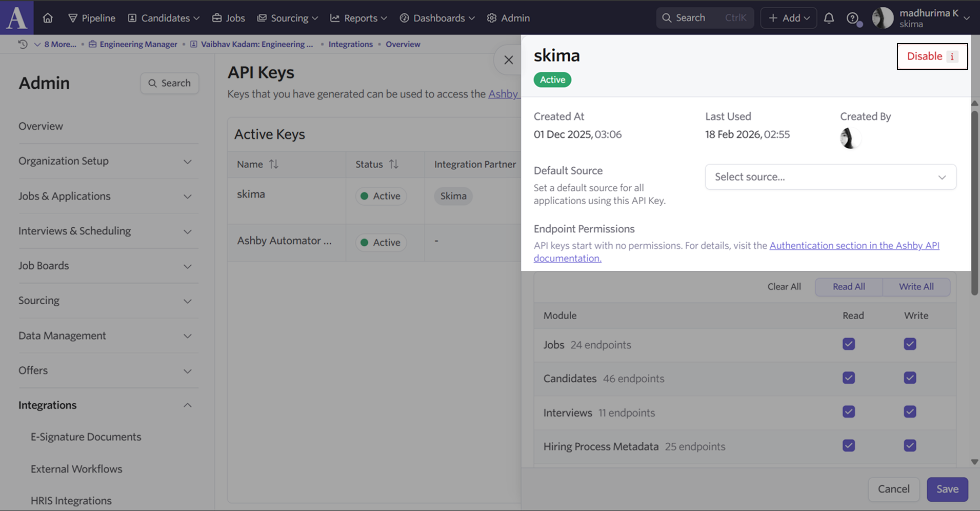Sort Active Keys by Name column
Image resolution: width=980 pixels, height=511 pixels.
point(274,164)
